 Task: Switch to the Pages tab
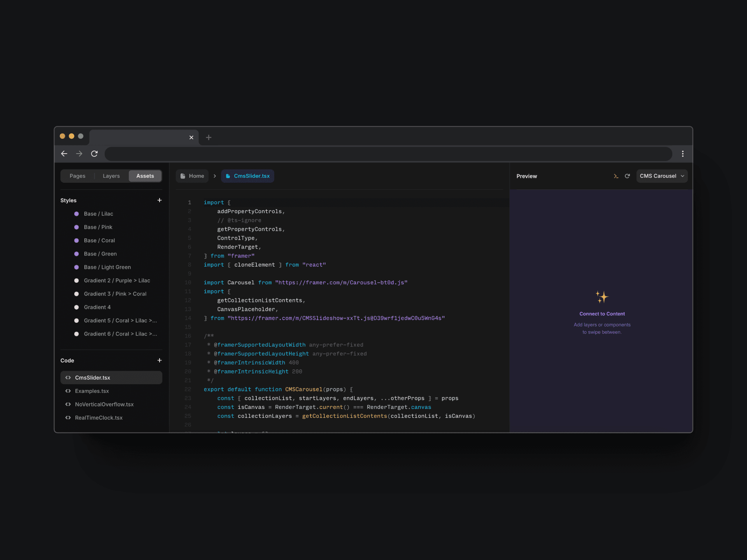click(x=77, y=176)
